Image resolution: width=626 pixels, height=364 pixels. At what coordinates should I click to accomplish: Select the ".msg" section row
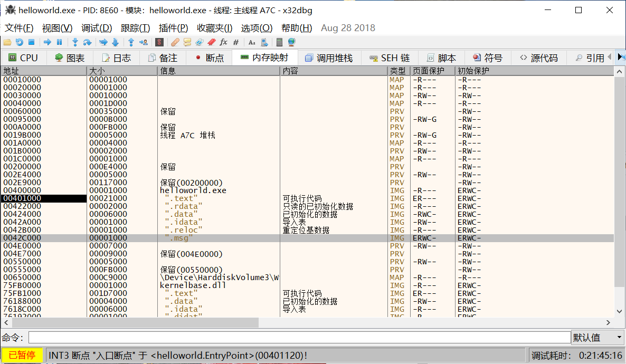coord(307,238)
